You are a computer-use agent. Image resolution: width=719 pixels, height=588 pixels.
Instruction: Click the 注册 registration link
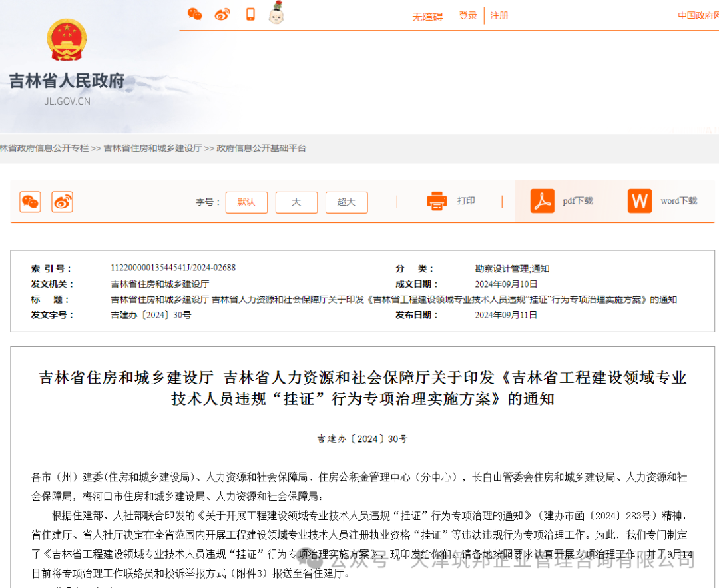tap(499, 16)
